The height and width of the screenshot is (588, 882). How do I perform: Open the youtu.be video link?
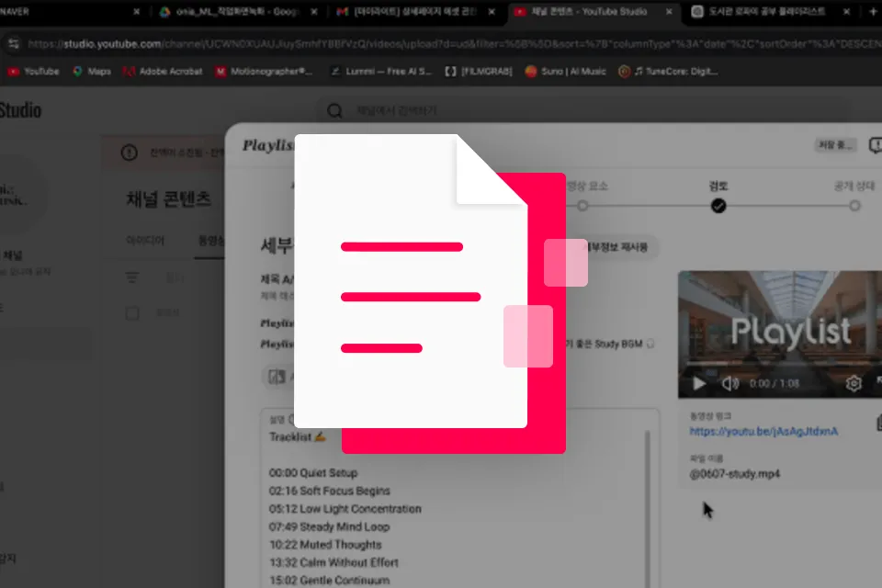click(x=763, y=432)
